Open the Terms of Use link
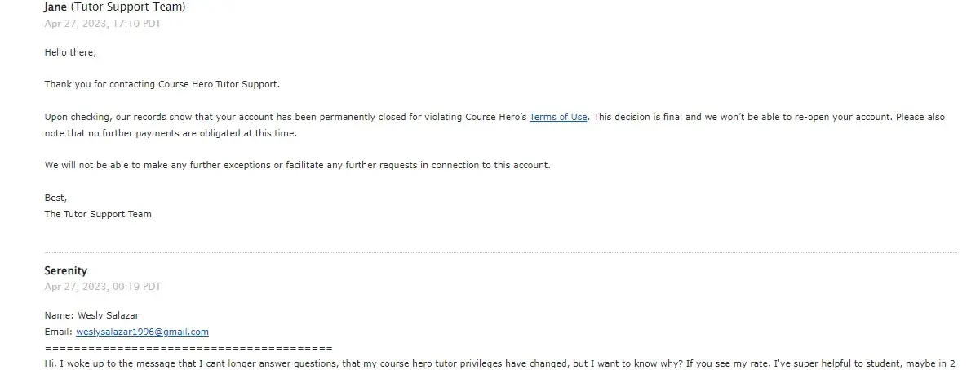 pos(558,117)
